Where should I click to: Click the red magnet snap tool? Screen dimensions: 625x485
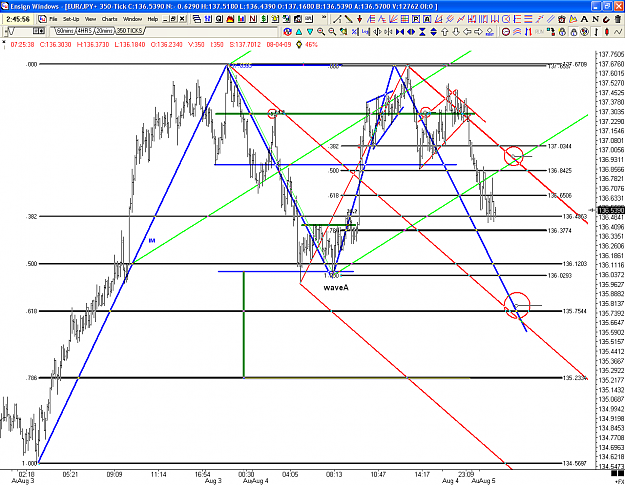point(606,19)
